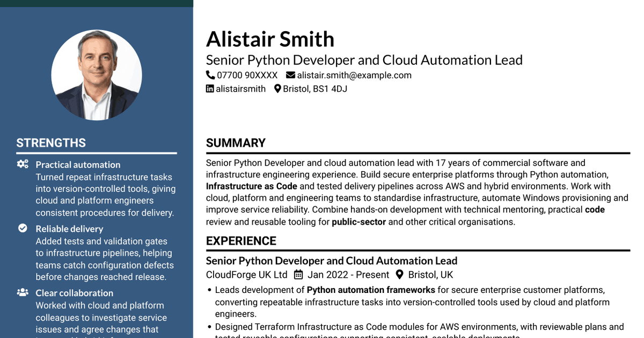Click the check circle icon beside Reliable delivery

(x=23, y=229)
